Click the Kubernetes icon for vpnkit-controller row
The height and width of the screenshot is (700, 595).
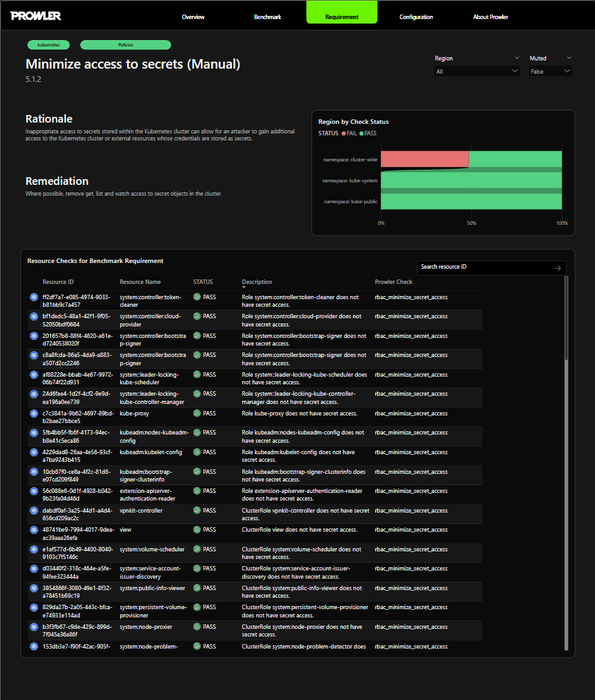(34, 510)
